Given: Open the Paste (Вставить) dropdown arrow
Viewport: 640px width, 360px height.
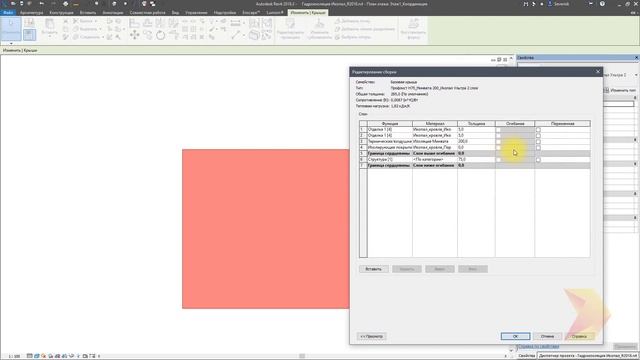Looking at the screenshot, I should (x=49, y=37).
